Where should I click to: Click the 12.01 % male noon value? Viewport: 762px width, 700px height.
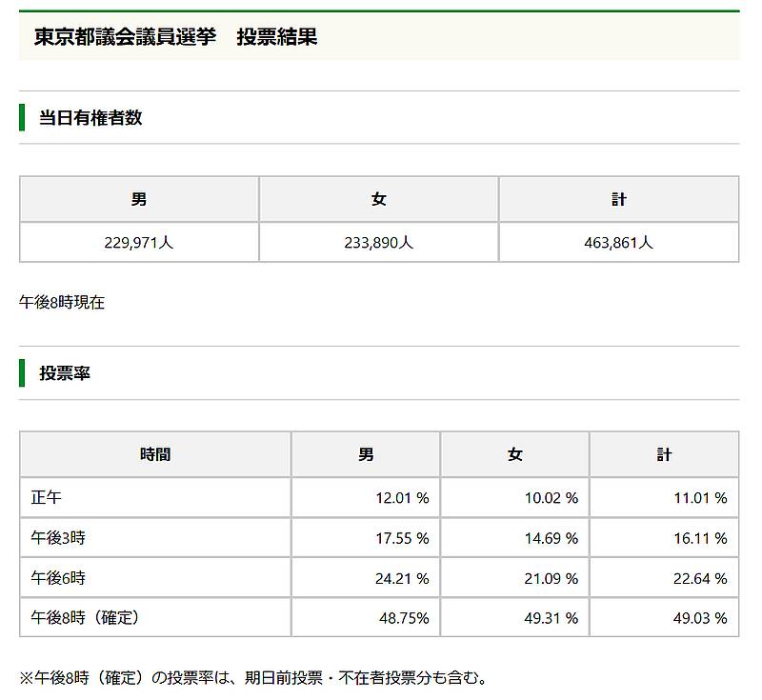(402, 498)
